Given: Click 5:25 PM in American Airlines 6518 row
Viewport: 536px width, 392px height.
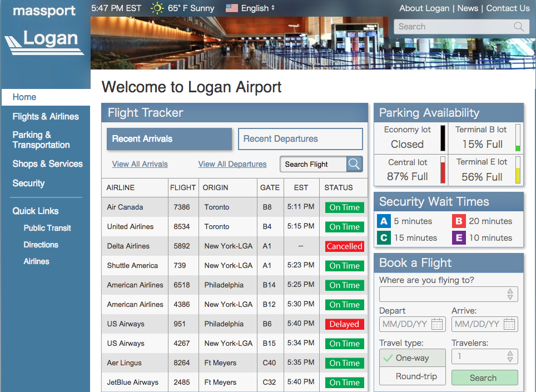Looking at the screenshot, I should point(300,284).
